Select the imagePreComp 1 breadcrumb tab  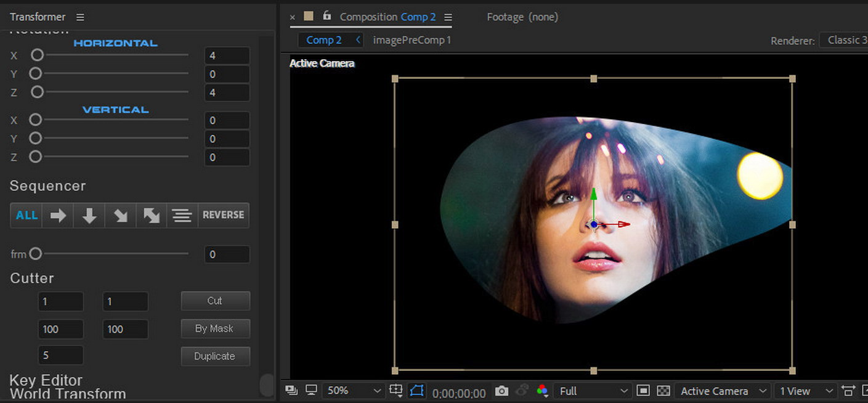click(x=412, y=40)
